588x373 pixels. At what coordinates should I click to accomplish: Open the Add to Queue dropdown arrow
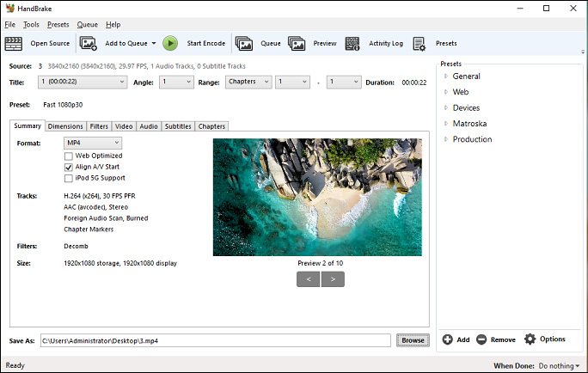click(154, 44)
